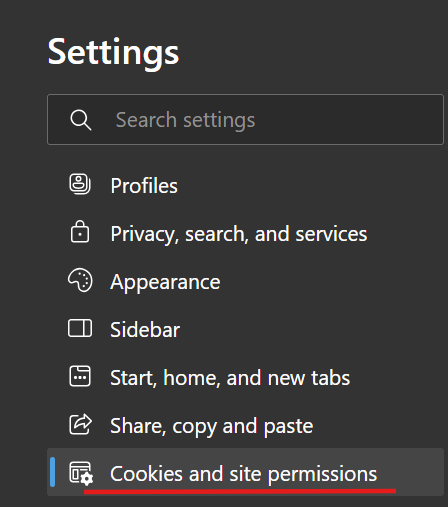
Task: Go to the Appearance settings label
Action: click(x=165, y=282)
